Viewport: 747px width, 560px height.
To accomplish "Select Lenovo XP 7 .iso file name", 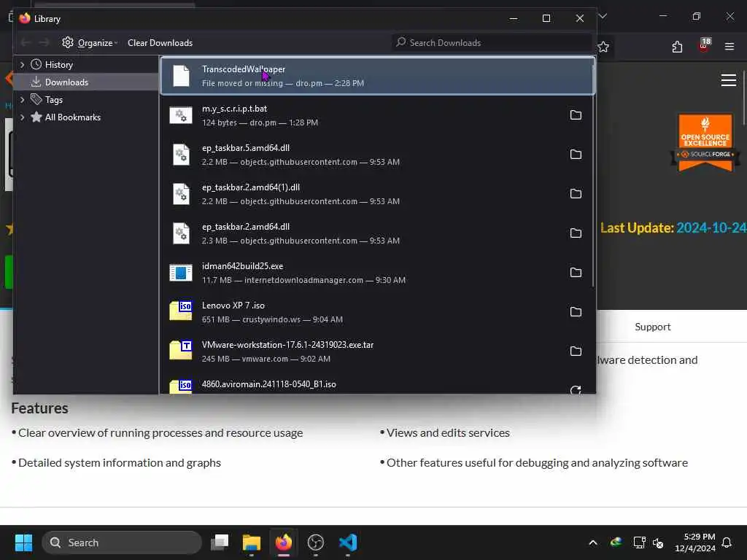I will [233, 306].
